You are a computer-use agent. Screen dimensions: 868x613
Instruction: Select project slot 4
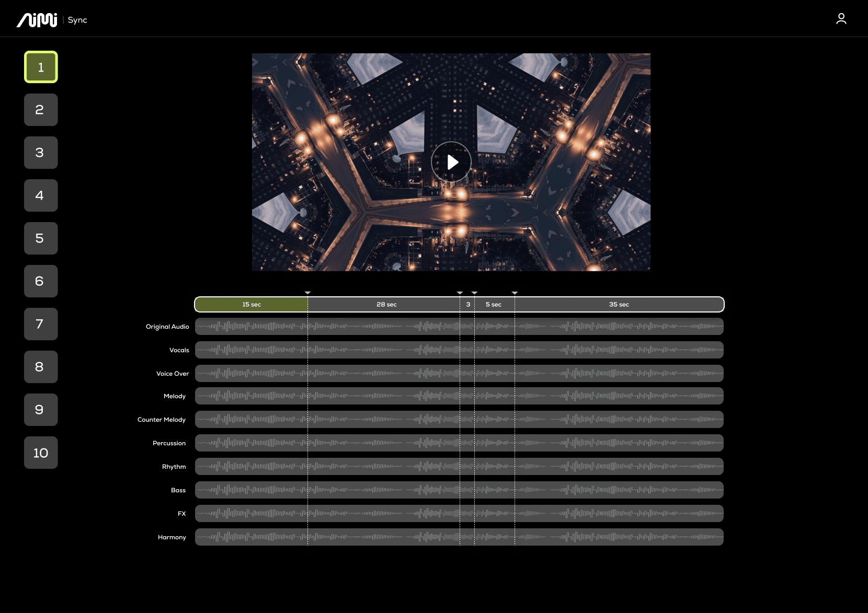pos(41,195)
